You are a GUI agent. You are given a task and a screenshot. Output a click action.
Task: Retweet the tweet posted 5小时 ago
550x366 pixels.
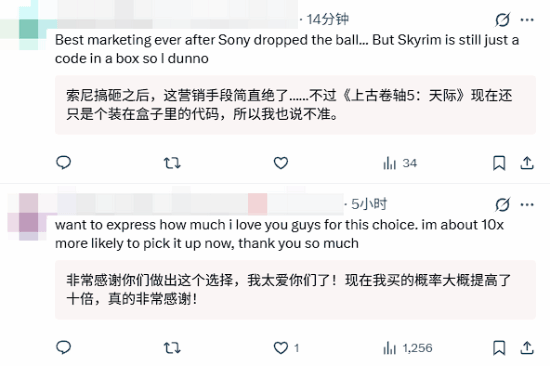click(172, 348)
